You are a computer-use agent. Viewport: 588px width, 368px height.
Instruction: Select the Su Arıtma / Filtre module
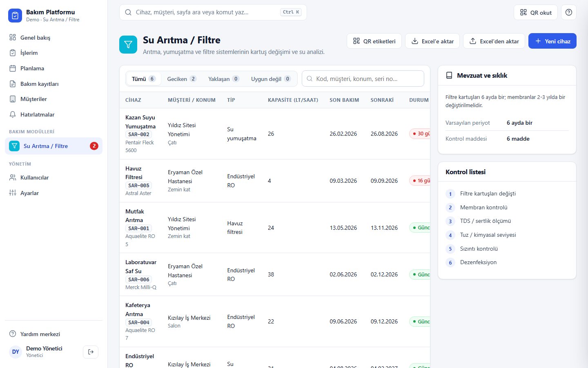[x=53, y=146]
